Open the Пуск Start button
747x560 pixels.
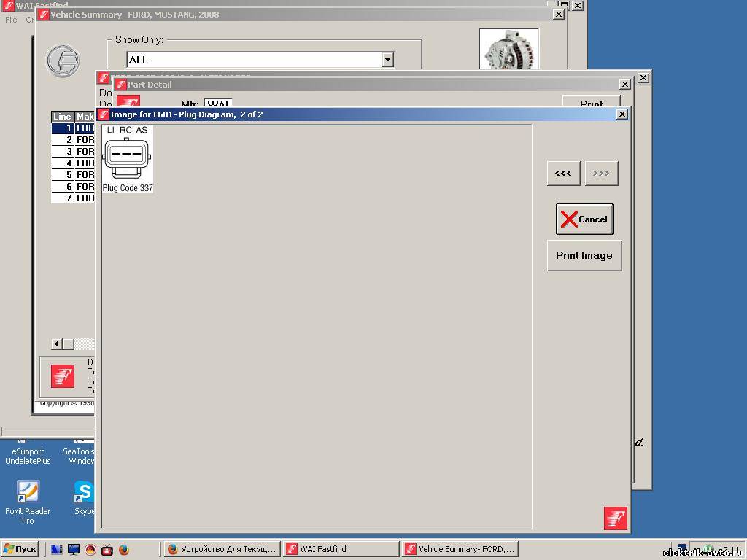click(x=20, y=549)
